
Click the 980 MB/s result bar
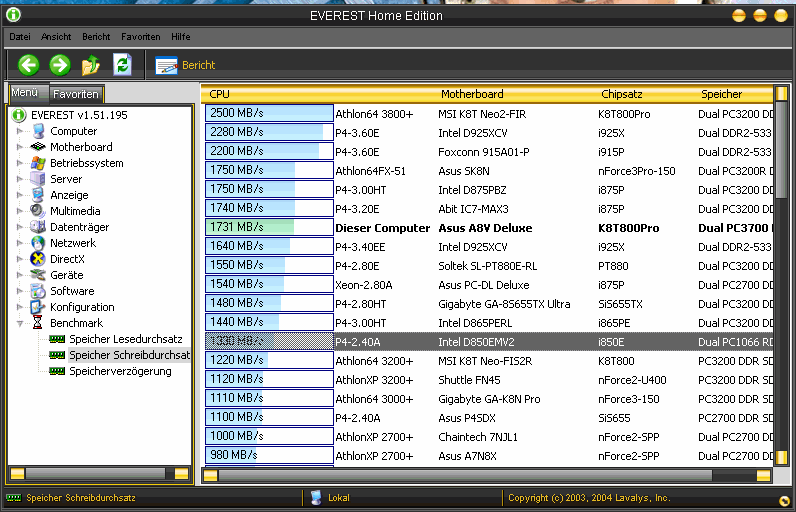pyautogui.click(x=269, y=455)
